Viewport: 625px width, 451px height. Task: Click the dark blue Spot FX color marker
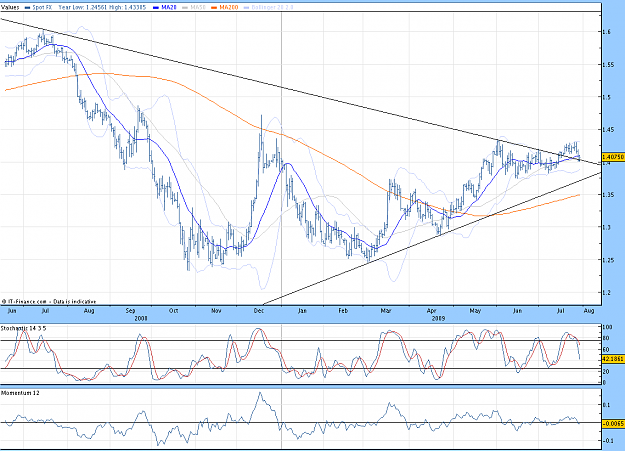tap(27, 8)
